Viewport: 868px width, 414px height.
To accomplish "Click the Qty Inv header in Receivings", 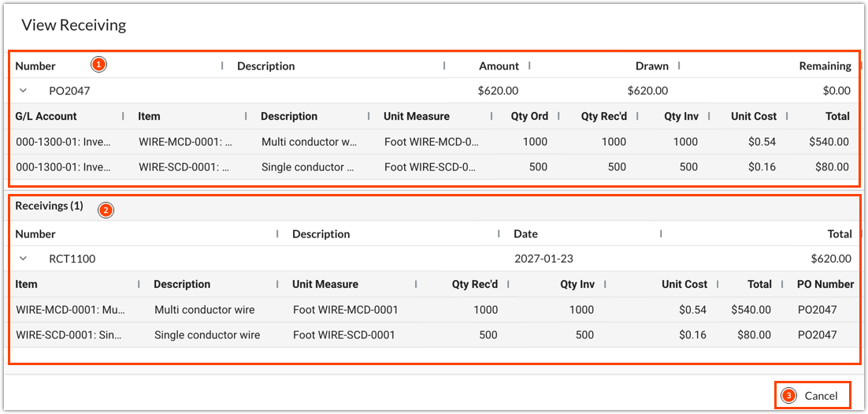I will click(577, 284).
